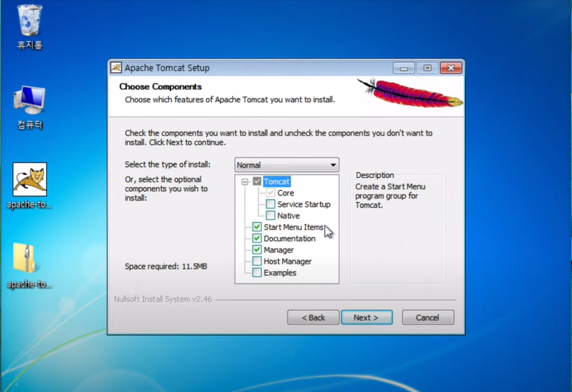Select the Host Manager tree label
This screenshot has height=392, width=572.
click(x=288, y=262)
